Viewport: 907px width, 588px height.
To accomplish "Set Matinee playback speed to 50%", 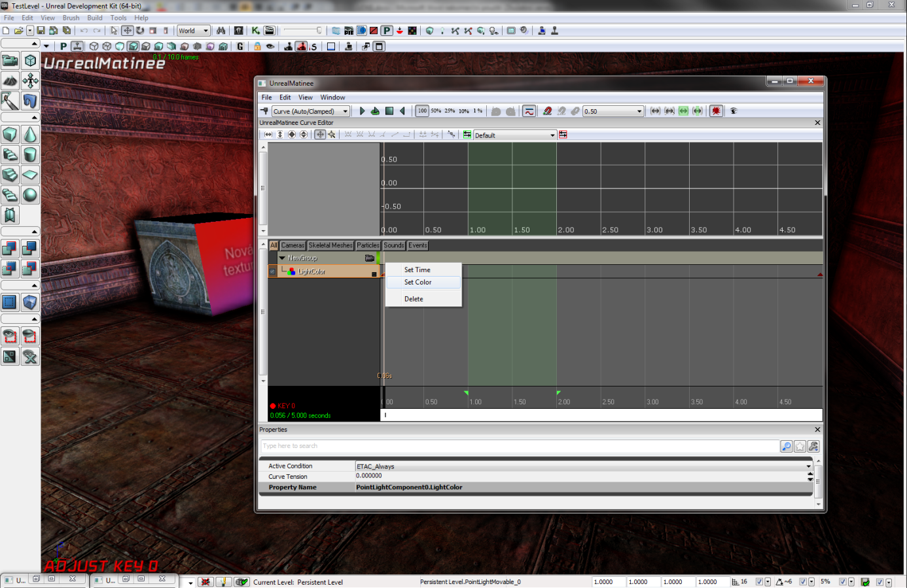I will point(436,111).
